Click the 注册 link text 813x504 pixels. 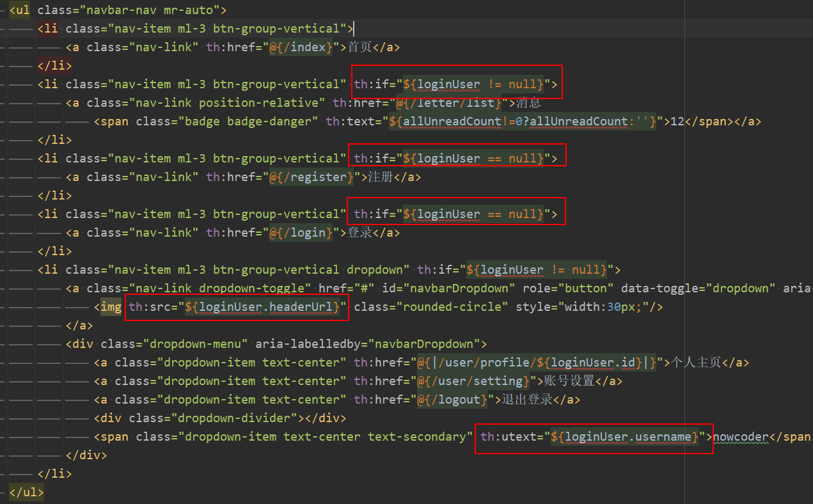(x=381, y=177)
